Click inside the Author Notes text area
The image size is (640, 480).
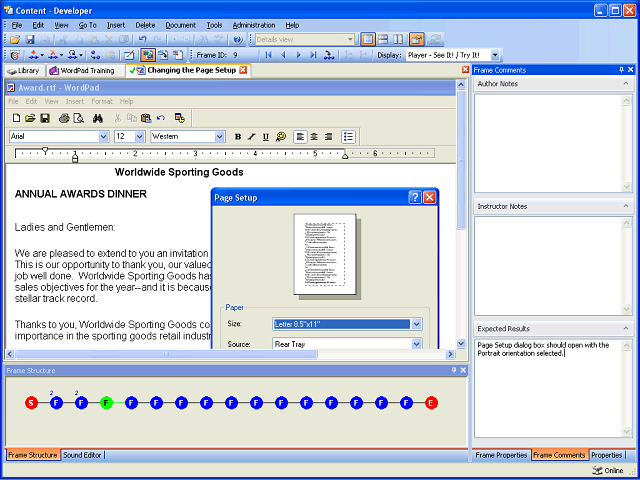tap(548, 143)
